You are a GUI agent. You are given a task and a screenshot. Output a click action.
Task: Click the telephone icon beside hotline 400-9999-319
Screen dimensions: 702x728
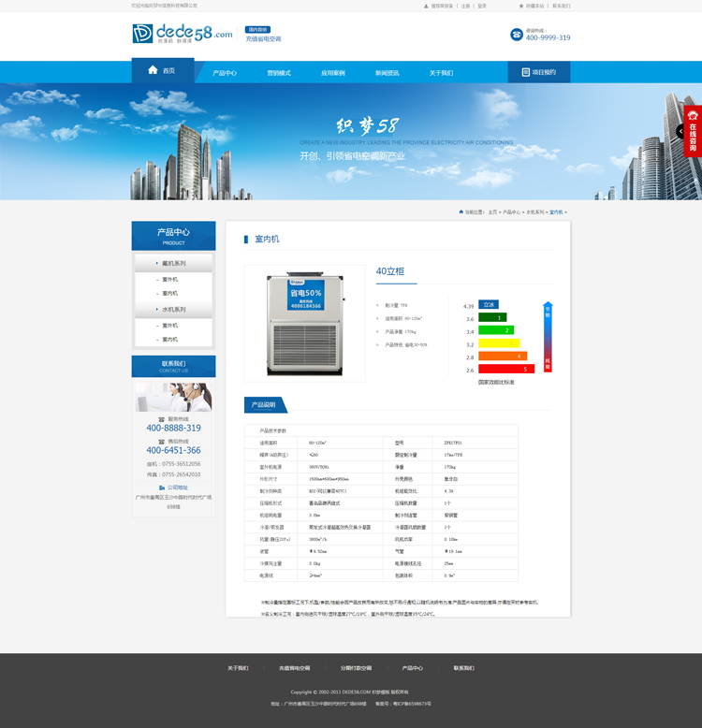[517, 35]
